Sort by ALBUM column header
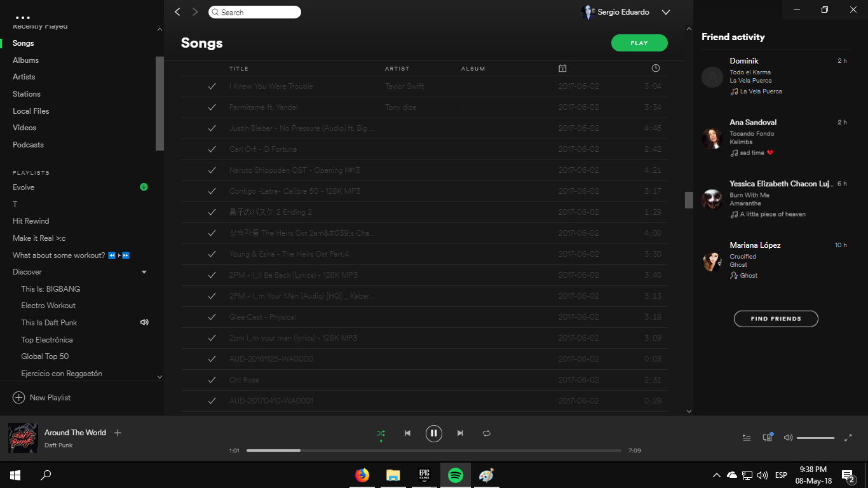 coord(473,69)
